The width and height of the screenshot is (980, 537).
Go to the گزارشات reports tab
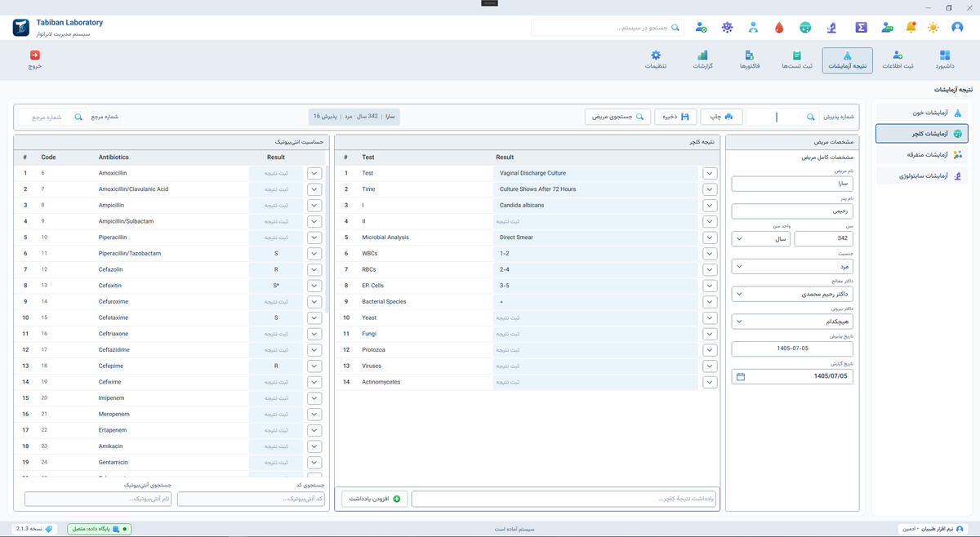(702, 60)
